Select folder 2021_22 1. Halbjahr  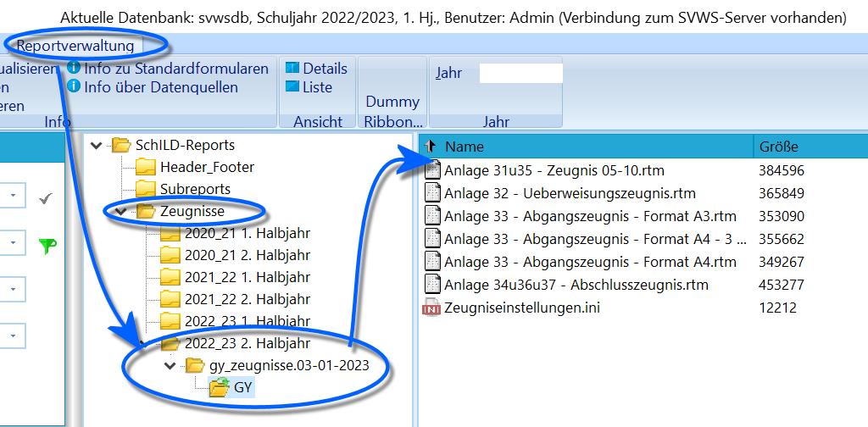click(x=248, y=277)
